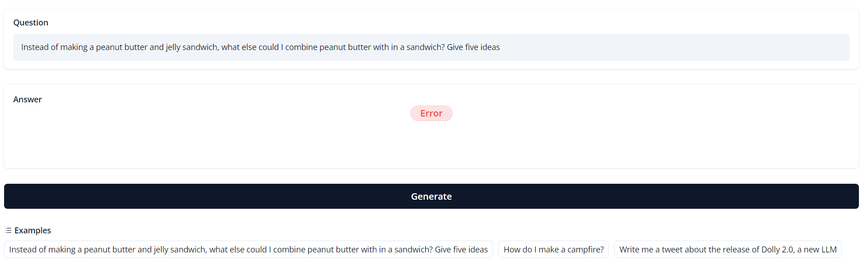Viewport: 868px width, 272px height.
Task: Place cursor after "Give five ideas" in Question box
Action: 500,47
